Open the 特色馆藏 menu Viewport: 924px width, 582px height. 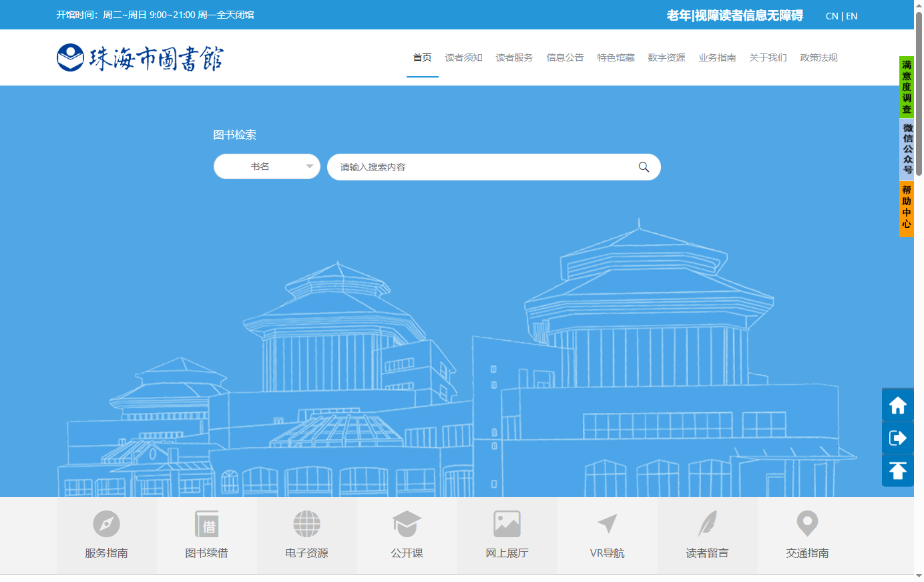pyautogui.click(x=616, y=57)
